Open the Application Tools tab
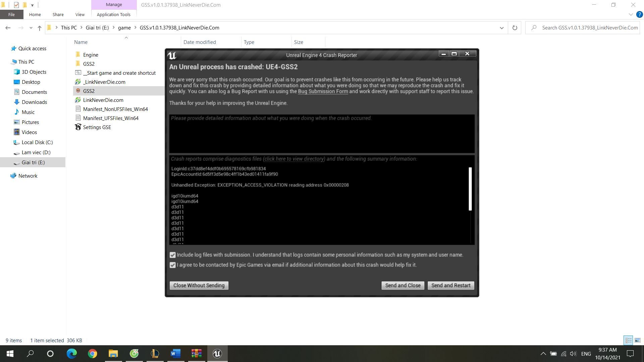 coord(113,14)
